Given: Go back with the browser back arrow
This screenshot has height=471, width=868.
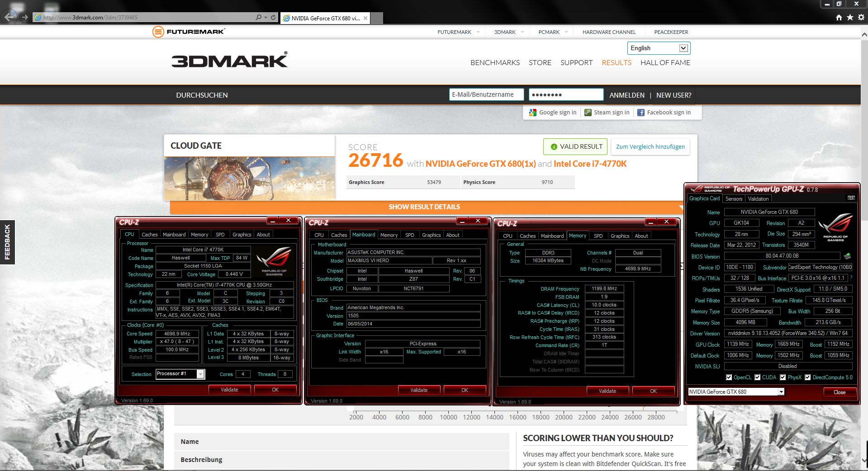Looking at the screenshot, I should point(9,17).
